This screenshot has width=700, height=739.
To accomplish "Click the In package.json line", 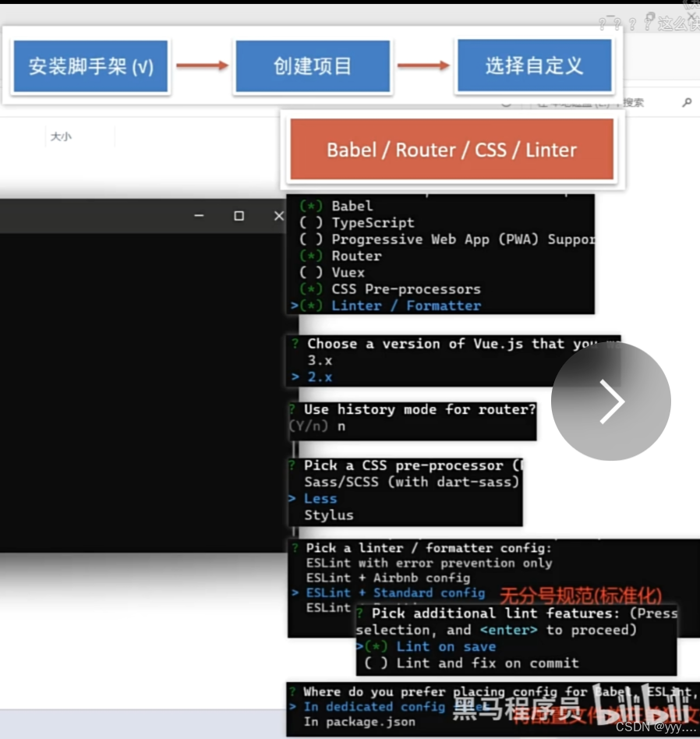I will click(x=359, y=722).
